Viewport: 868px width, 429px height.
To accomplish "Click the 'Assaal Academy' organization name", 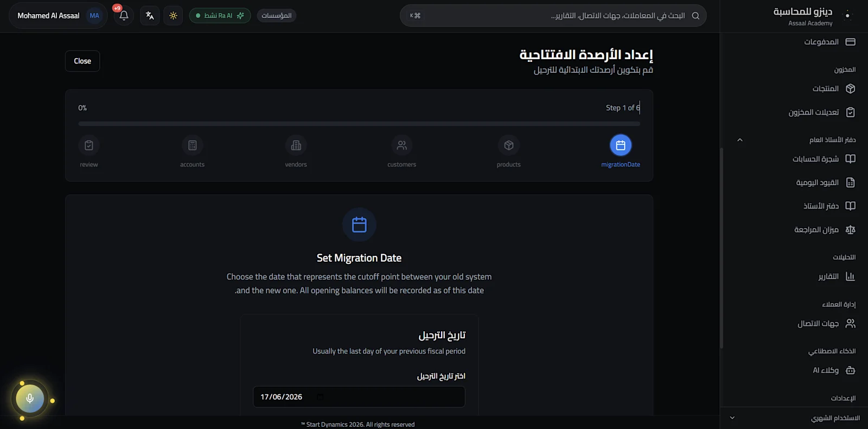I will (810, 23).
